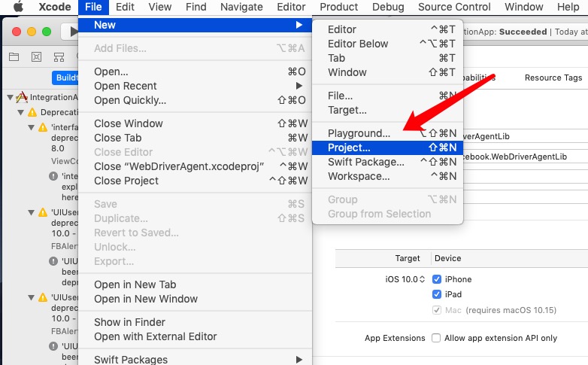Viewport: 588px width, 365px height.
Task: Open the Project navigator folder icon
Action: pos(14,56)
